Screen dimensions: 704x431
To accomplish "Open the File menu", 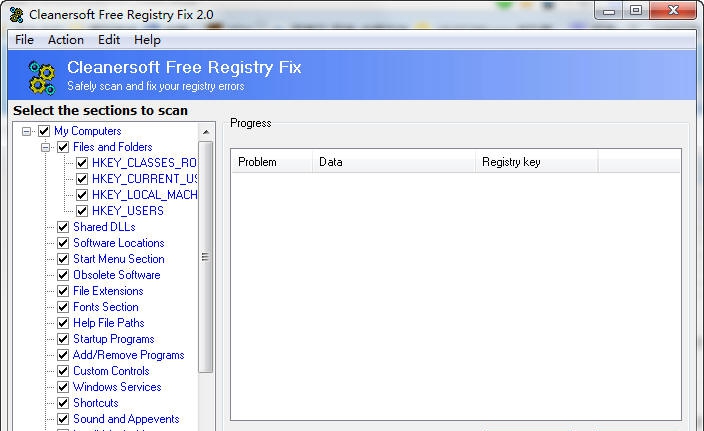I will (24, 40).
